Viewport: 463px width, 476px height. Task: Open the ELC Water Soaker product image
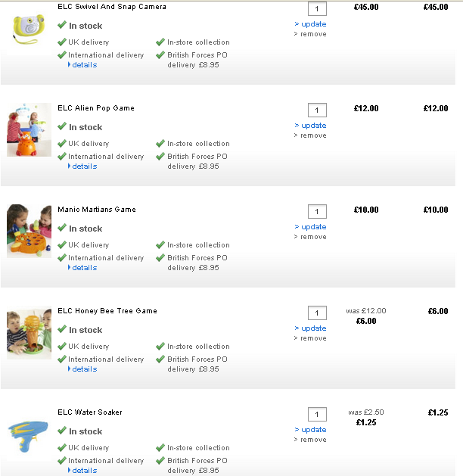[29, 435]
